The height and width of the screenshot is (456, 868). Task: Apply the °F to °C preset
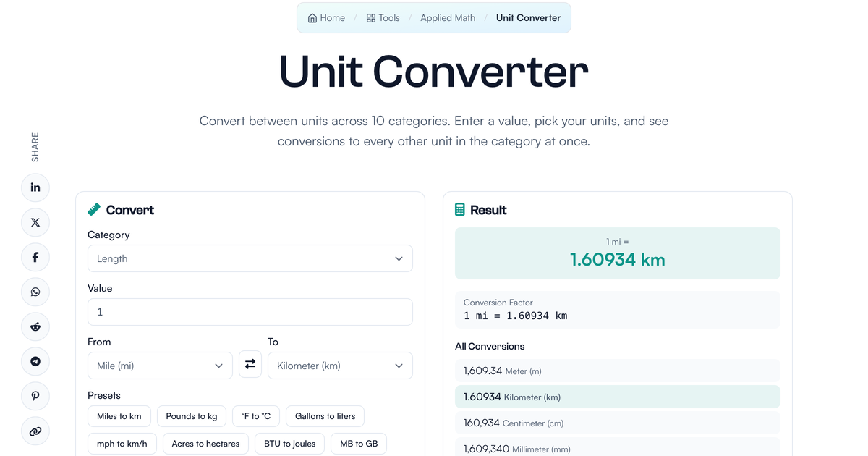pyautogui.click(x=256, y=416)
